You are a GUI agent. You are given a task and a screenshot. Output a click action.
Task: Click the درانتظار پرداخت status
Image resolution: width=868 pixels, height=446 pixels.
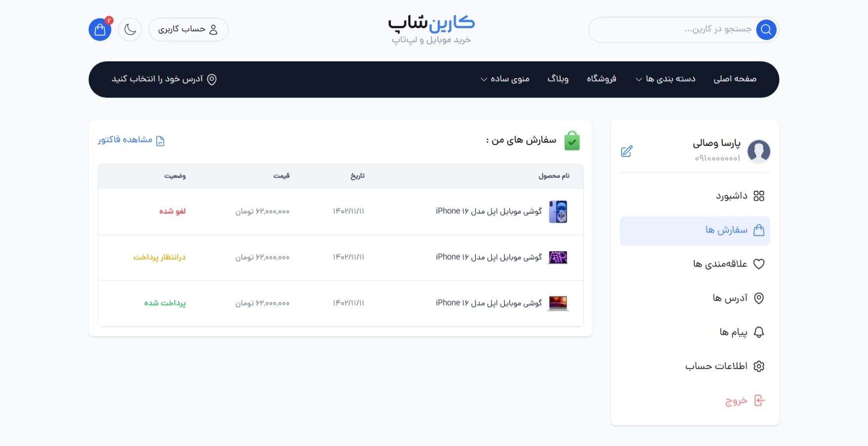(x=159, y=257)
